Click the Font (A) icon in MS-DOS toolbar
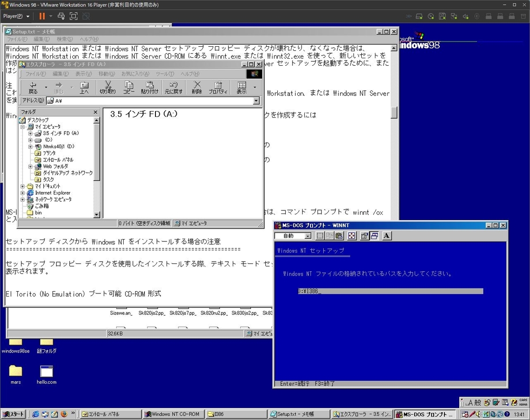This screenshot has height=420, width=530. (386, 236)
